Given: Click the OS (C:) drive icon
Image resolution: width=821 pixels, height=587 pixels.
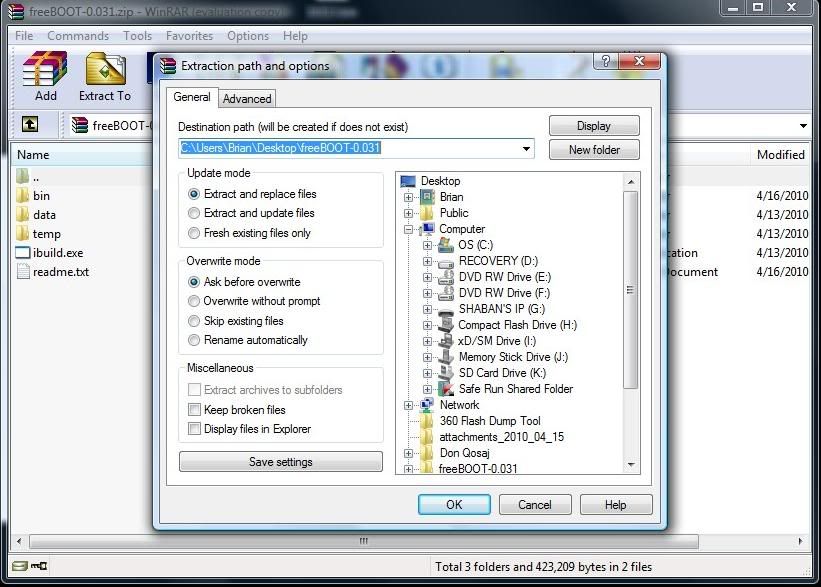Looking at the screenshot, I should tap(446, 245).
